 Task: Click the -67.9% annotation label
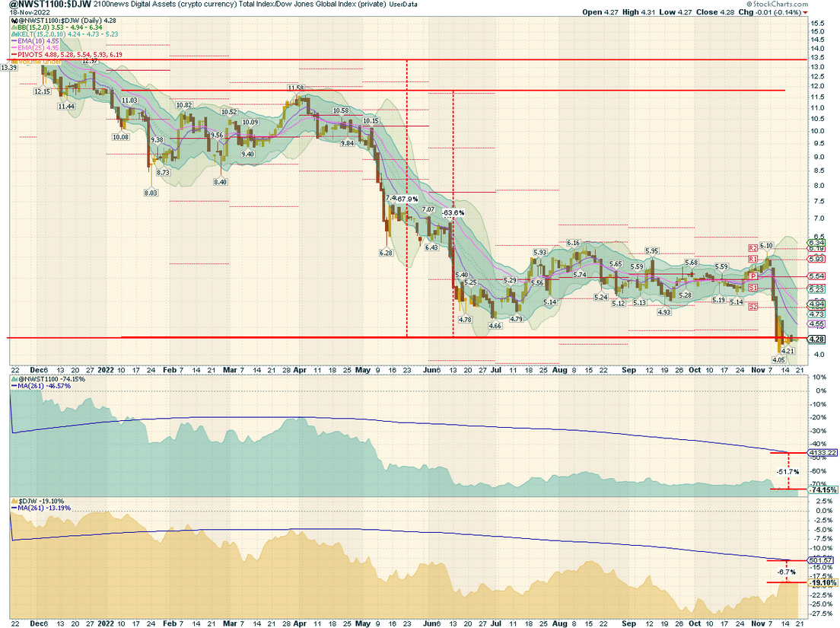tap(407, 199)
